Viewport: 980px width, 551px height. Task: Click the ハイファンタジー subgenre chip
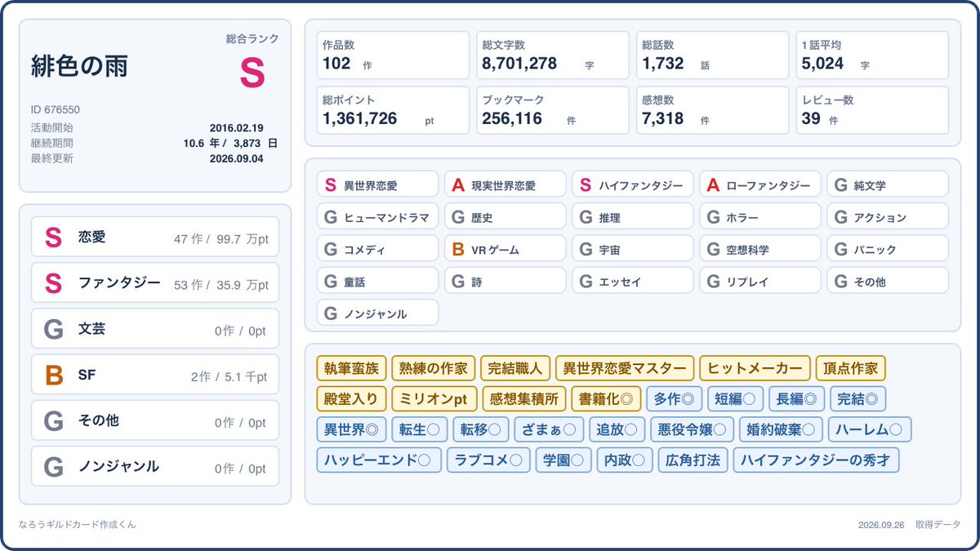click(x=633, y=184)
